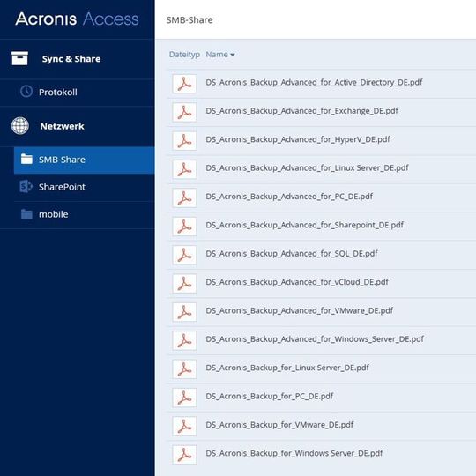Click the Protokoll clock icon
The width and height of the screenshot is (476, 476).
coord(26,92)
